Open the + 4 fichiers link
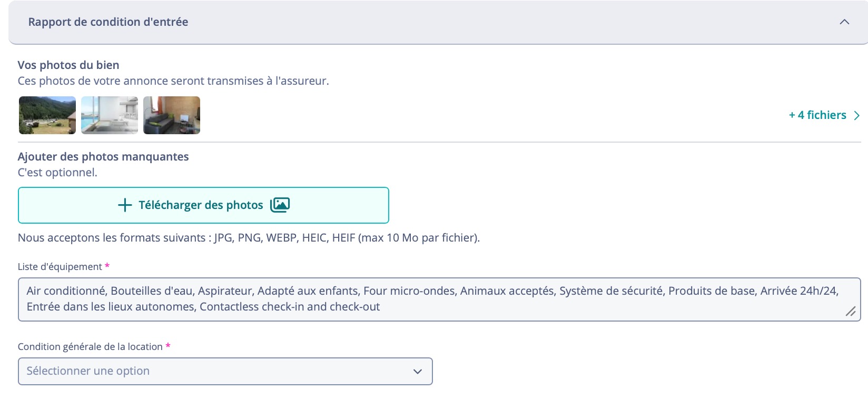This screenshot has width=868, height=400. [817, 115]
